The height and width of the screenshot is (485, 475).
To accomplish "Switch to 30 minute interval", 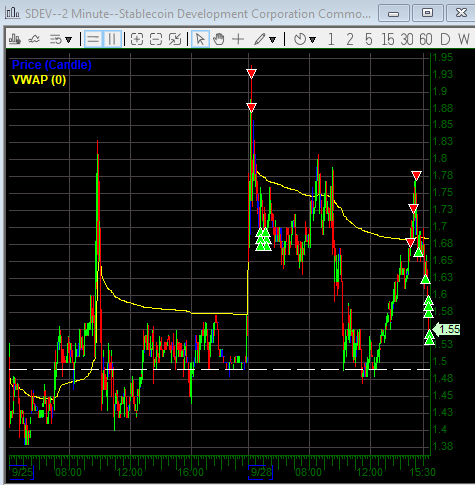I will [x=407, y=39].
